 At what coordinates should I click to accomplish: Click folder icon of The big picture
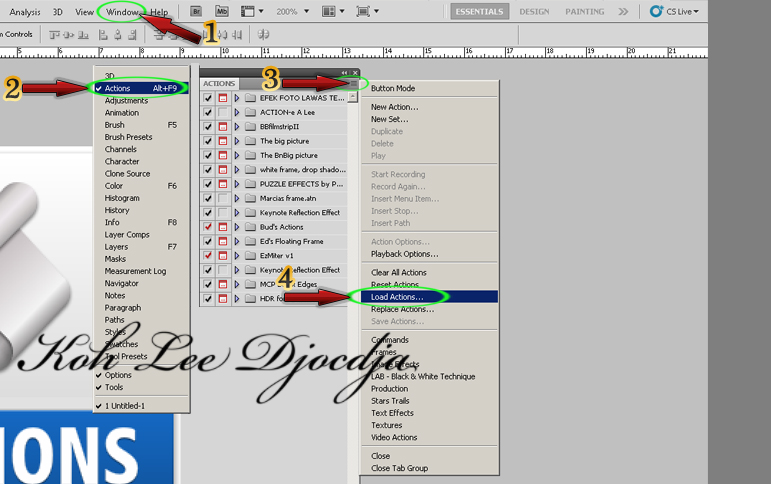coord(251,141)
